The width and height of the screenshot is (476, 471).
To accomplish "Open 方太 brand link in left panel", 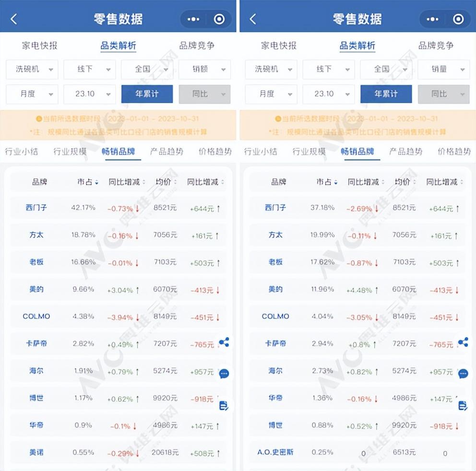I will click(36, 235).
